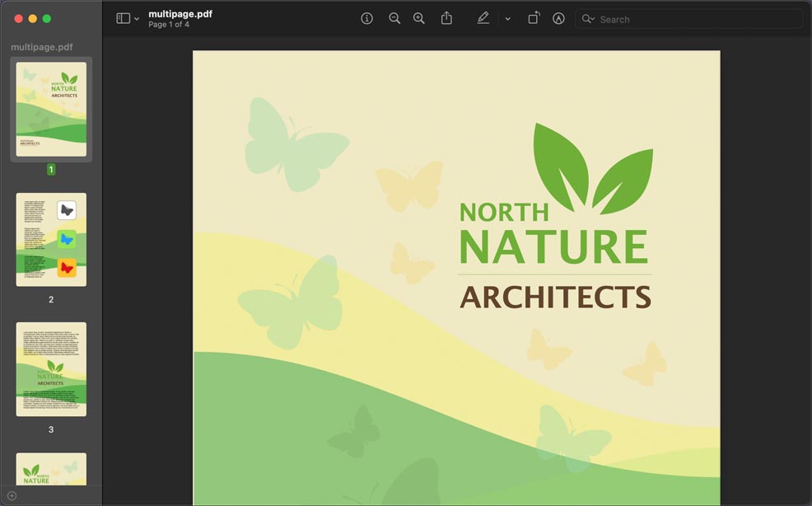Show the Markup toolbar

pyautogui.click(x=558, y=19)
